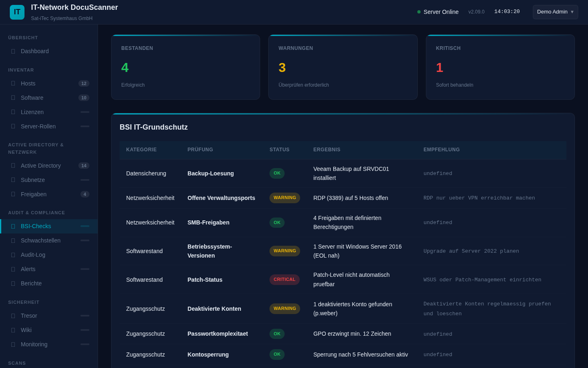Select Subnetze in the sidebar
Image resolution: width=588 pixels, height=368 pixels.
(x=49, y=180)
